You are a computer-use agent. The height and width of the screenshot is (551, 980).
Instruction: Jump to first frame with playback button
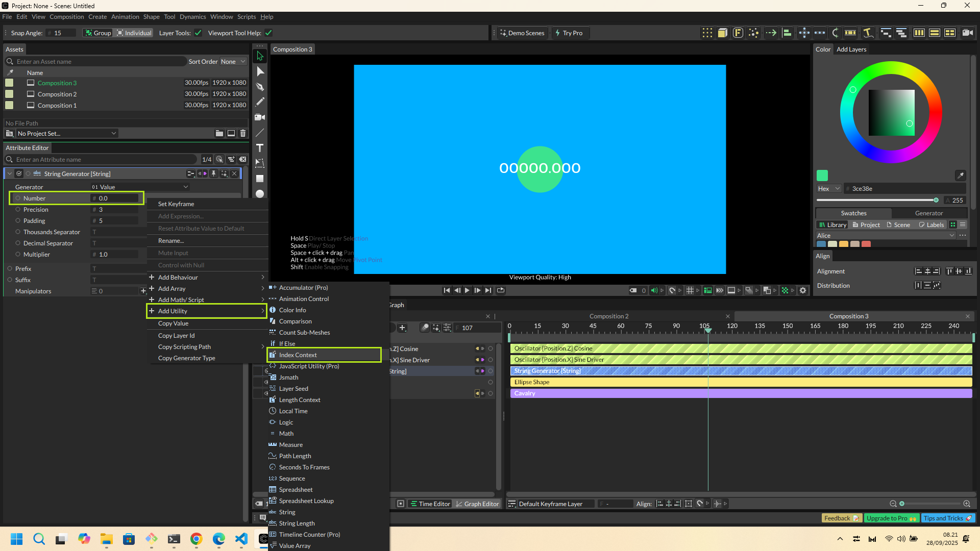(447, 290)
